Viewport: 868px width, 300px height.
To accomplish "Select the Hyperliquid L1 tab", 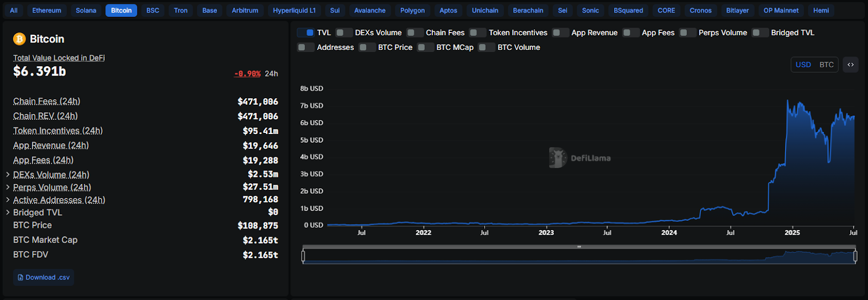I will tap(294, 10).
